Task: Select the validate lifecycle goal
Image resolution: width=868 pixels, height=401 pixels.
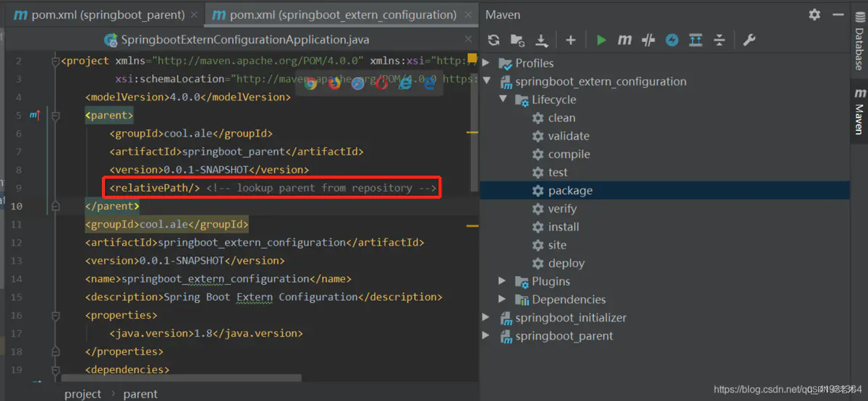Action: point(569,136)
